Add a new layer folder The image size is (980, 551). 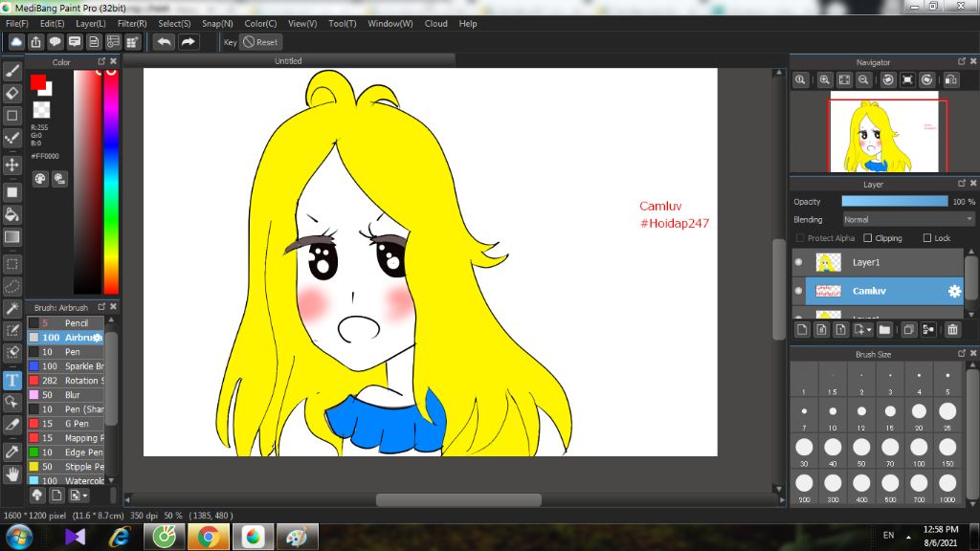pyautogui.click(x=884, y=329)
